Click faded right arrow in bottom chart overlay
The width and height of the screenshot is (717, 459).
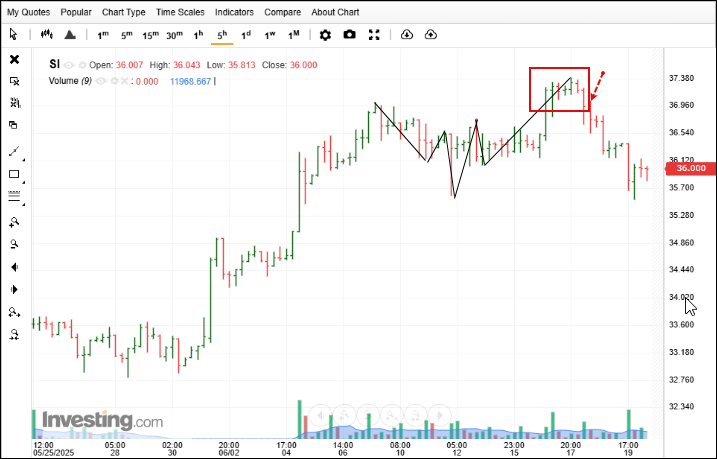click(x=440, y=416)
